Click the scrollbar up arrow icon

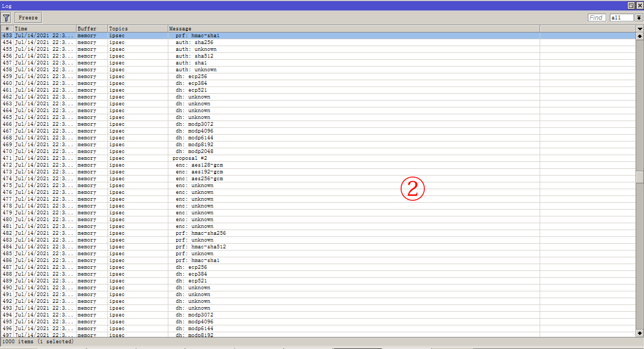[x=639, y=35]
